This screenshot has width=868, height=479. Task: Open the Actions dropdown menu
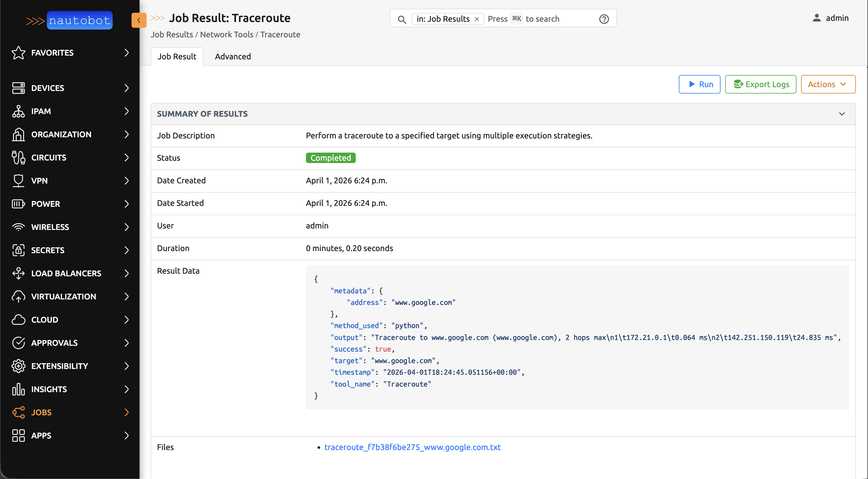827,84
